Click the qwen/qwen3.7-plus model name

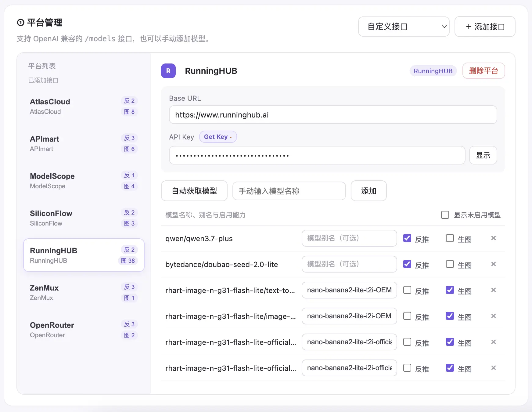(x=199, y=239)
